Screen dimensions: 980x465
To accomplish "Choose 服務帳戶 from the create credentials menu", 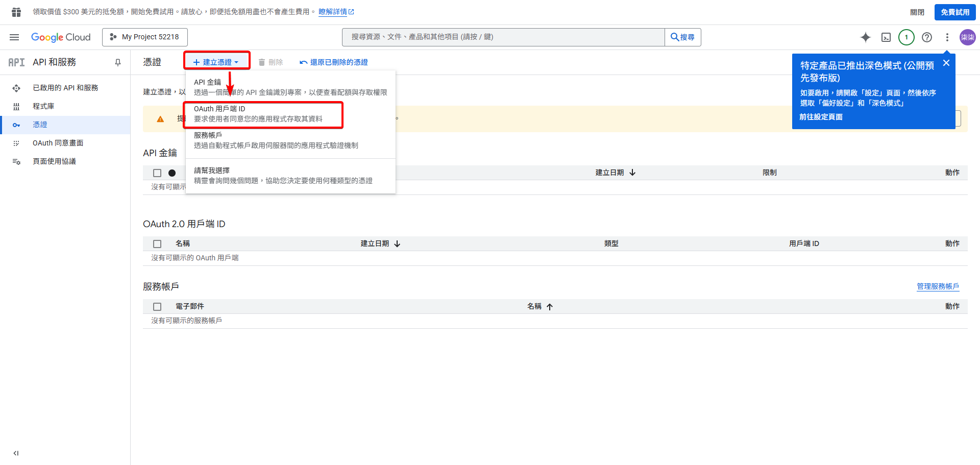I will click(207, 135).
